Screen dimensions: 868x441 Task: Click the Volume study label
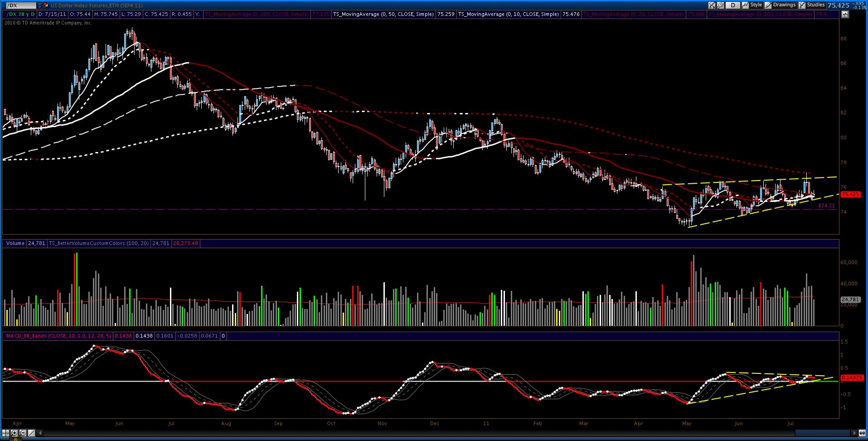click(15, 244)
